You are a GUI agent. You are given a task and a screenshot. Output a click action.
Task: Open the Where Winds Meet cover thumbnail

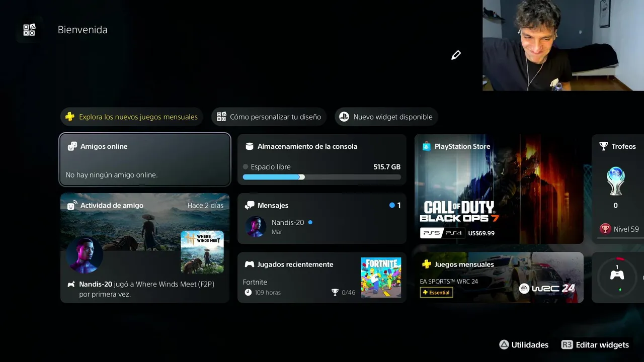click(x=202, y=252)
